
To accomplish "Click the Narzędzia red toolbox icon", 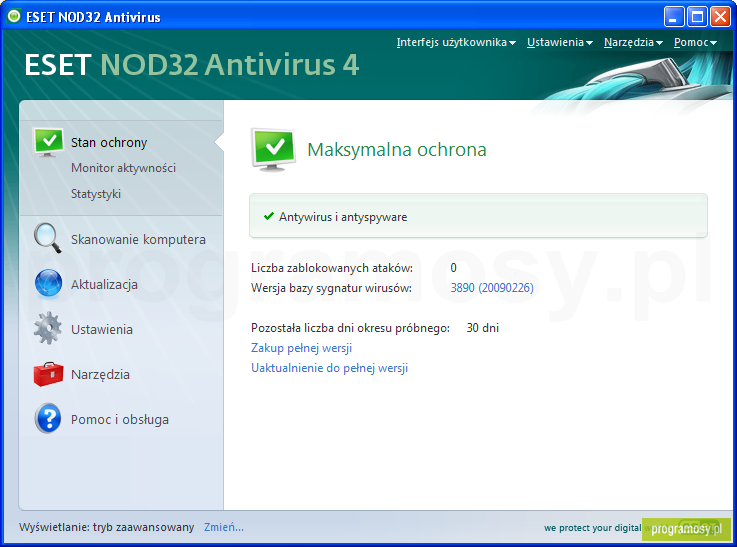I will [48, 374].
